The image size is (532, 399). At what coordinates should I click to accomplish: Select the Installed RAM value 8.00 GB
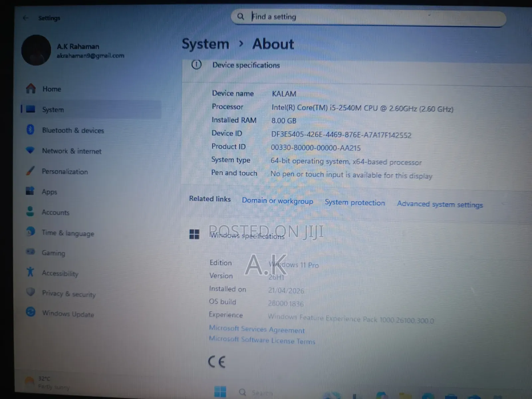(x=284, y=121)
